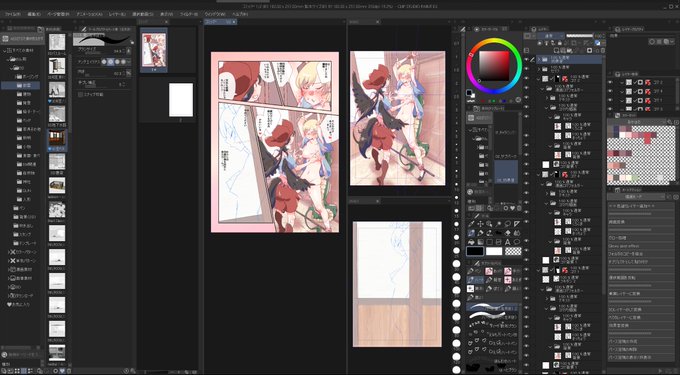The height and width of the screenshot is (375, 680).
Task: Hide the selected top folder layer
Action: (x=526, y=59)
